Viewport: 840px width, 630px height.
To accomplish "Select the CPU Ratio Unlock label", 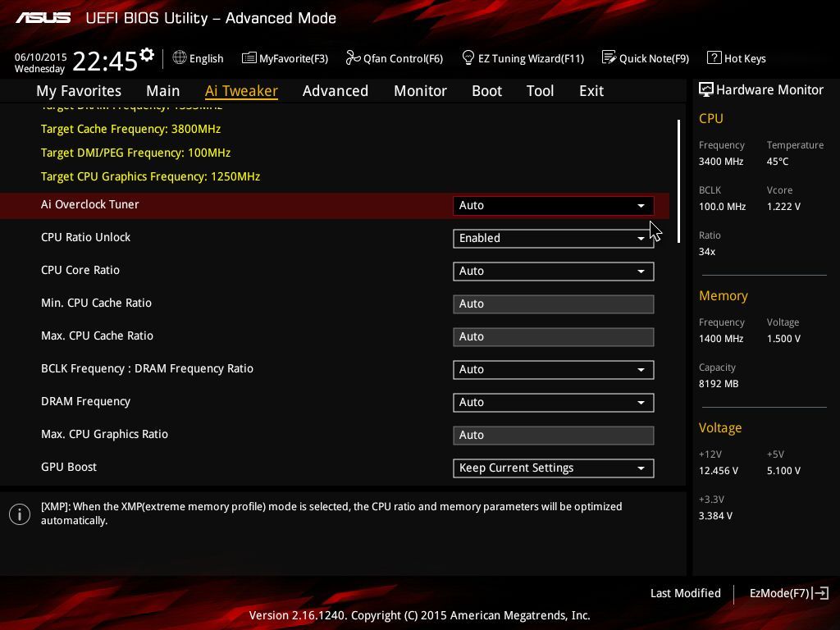I will coord(85,237).
